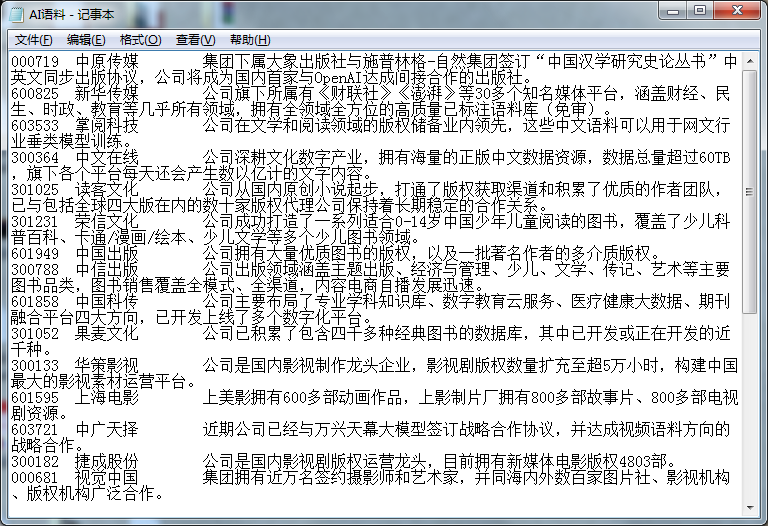Click company name 视觉中国

pyautogui.click(x=107, y=478)
